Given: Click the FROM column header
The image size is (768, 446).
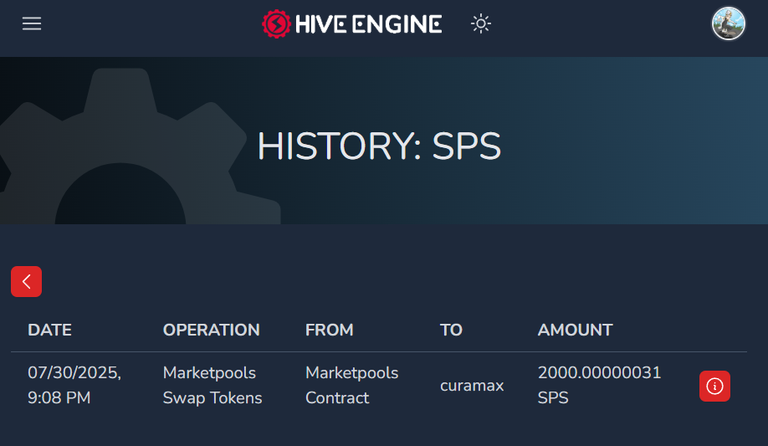Looking at the screenshot, I should pyautogui.click(x=329, y=330).
